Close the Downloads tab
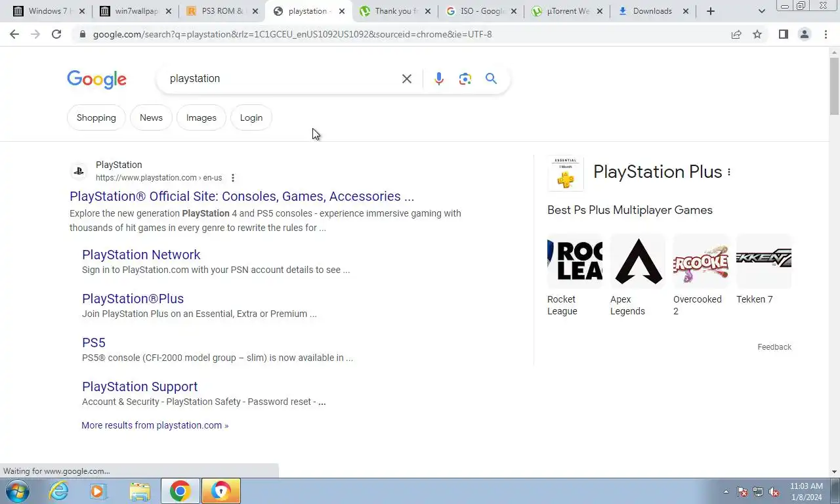 tap(686, 11)
